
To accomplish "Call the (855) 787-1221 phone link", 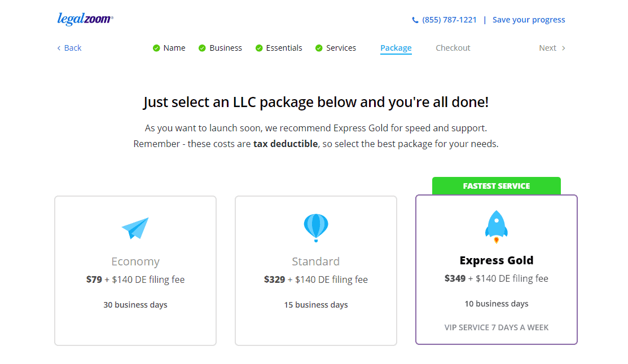I will (449, 20).
